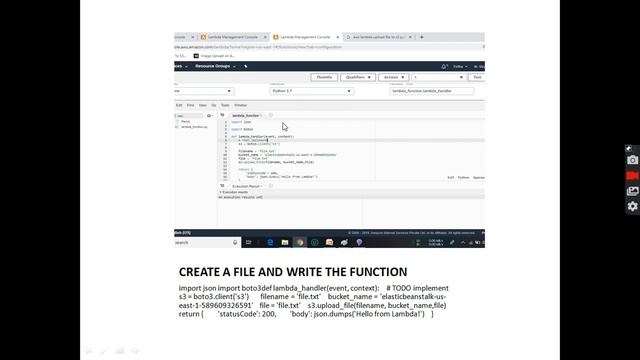Click the 'import json' code line
640x360 pixels.
click(242, 122)
